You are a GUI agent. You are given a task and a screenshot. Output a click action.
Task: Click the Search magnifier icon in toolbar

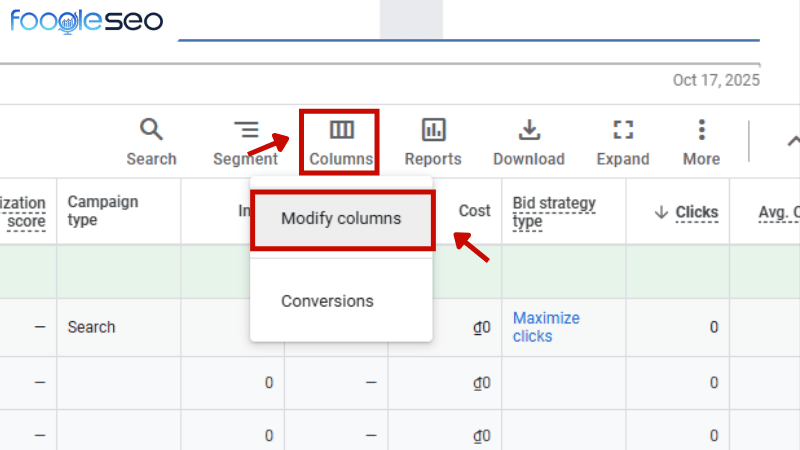(151, 130)
